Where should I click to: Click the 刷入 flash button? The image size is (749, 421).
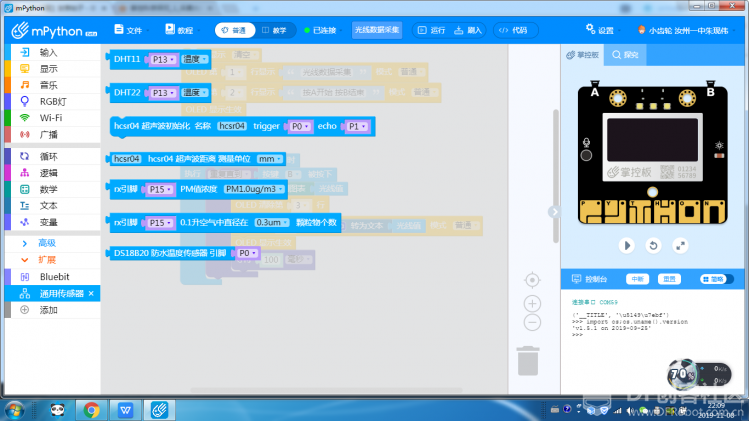coord(468,30)
